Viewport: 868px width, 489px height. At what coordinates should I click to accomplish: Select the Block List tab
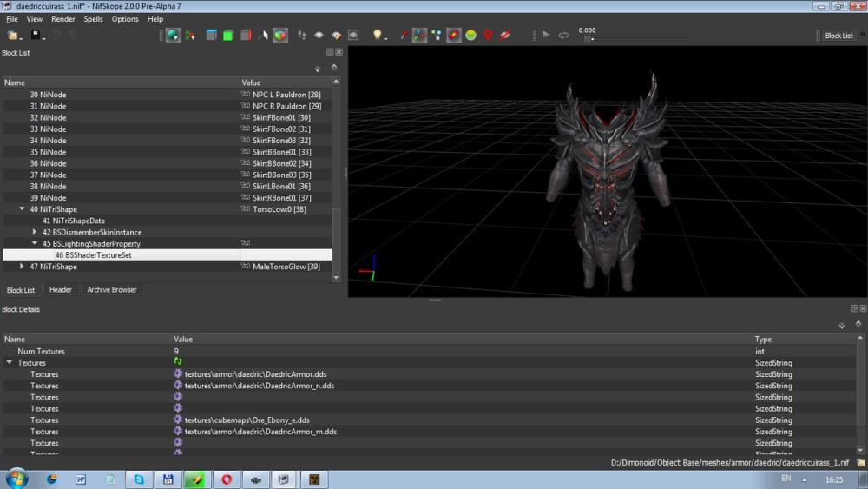click(21, 290)
